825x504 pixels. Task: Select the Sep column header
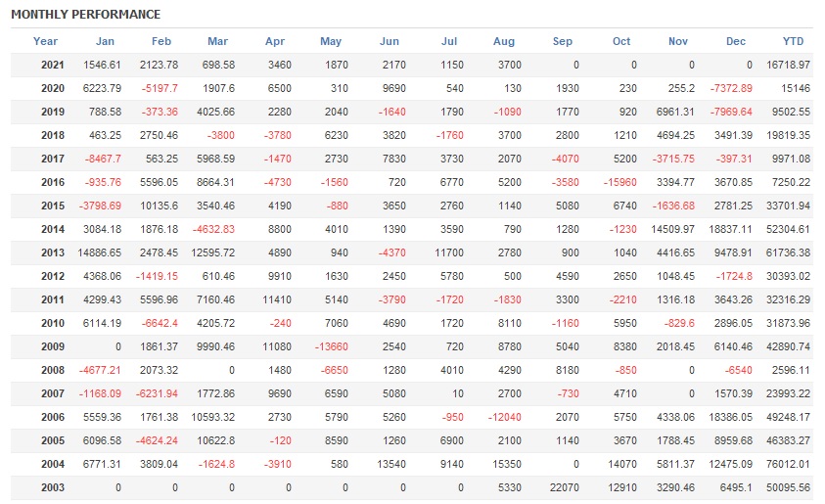[x=563, y=41]
